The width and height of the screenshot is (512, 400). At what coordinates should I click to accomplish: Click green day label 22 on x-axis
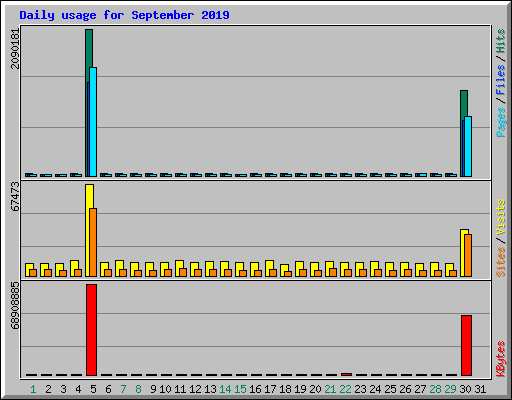pos(345,389)
